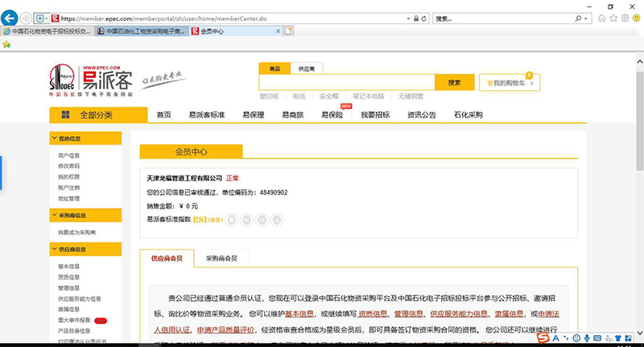The image size is (644, 347).
Task: Click the Sogou input method S logo
Action: tap(543, 337)
